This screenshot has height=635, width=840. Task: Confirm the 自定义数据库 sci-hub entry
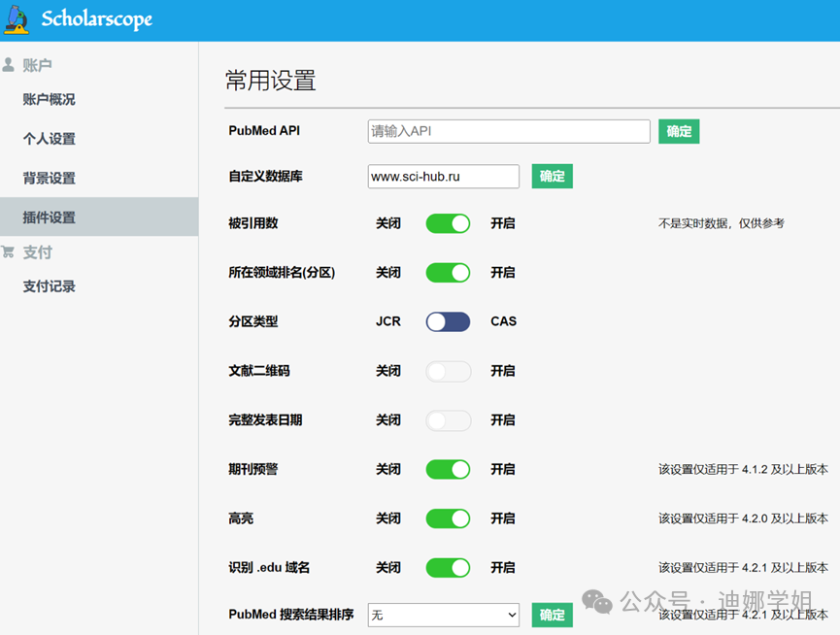[x=552, y=176]
